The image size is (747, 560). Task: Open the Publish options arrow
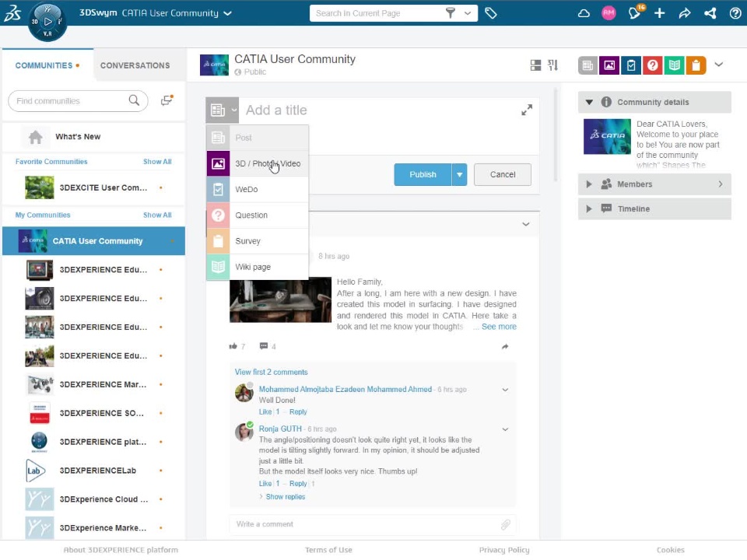(x=459, y=175)
